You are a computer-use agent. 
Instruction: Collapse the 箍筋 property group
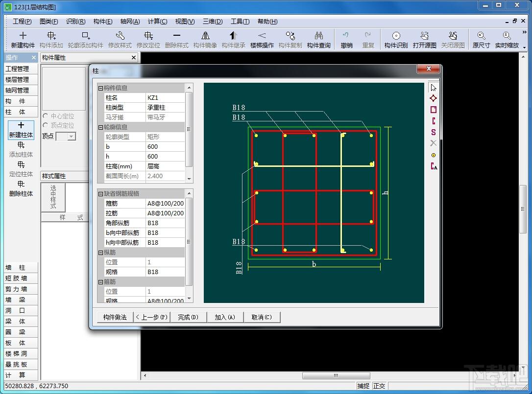(x=100, y=282)
